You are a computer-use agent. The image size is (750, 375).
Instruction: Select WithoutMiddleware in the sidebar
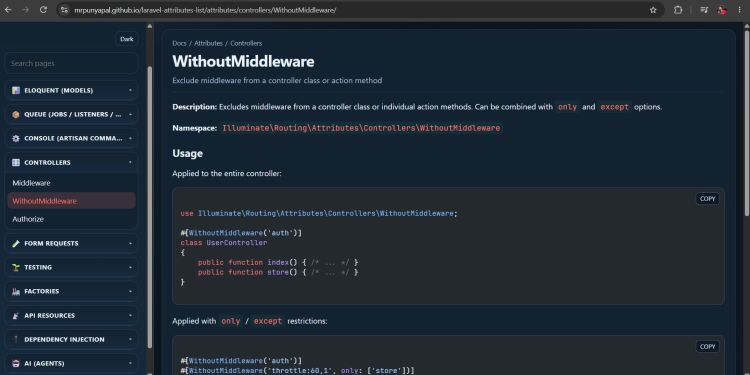pyautogui.click(x=71, y=201)
